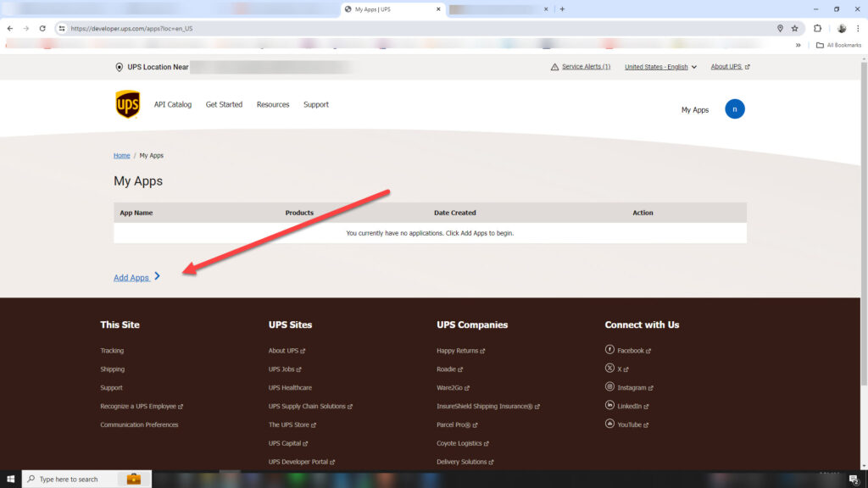Open The UPS Store link
868x488 pixels.
point(292,425)
